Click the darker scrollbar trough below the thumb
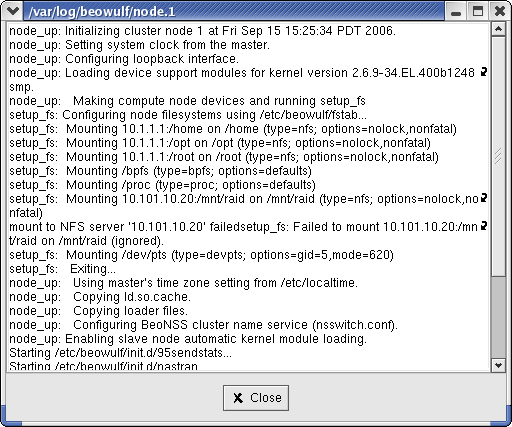Image resolution: width=512 pixels, height=427 pixels. pos(498,317)
